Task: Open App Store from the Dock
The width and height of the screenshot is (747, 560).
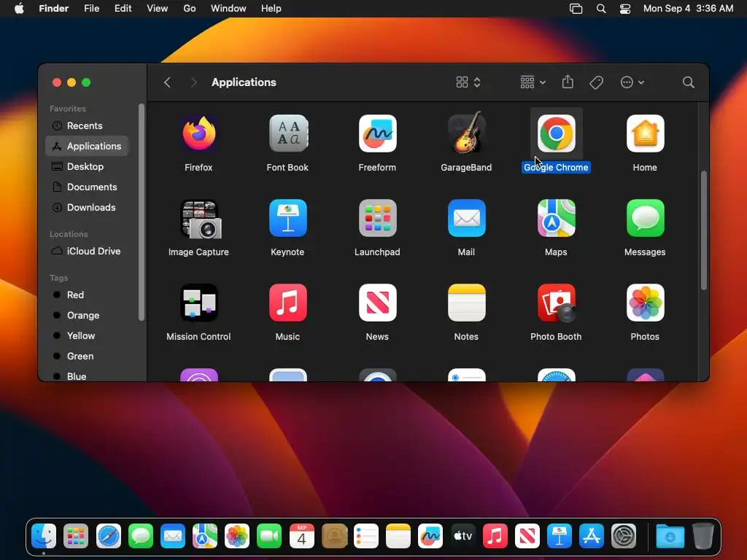Action: coord(591,537)
